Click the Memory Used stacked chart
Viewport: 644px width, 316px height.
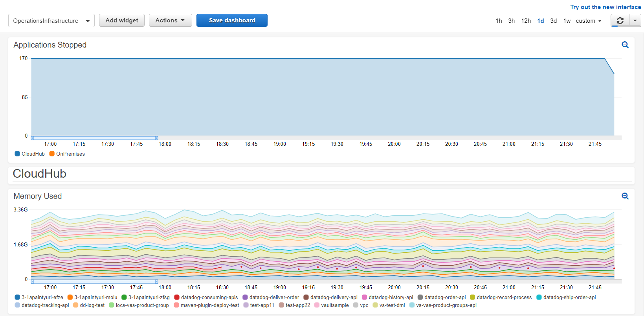point(323,244)
